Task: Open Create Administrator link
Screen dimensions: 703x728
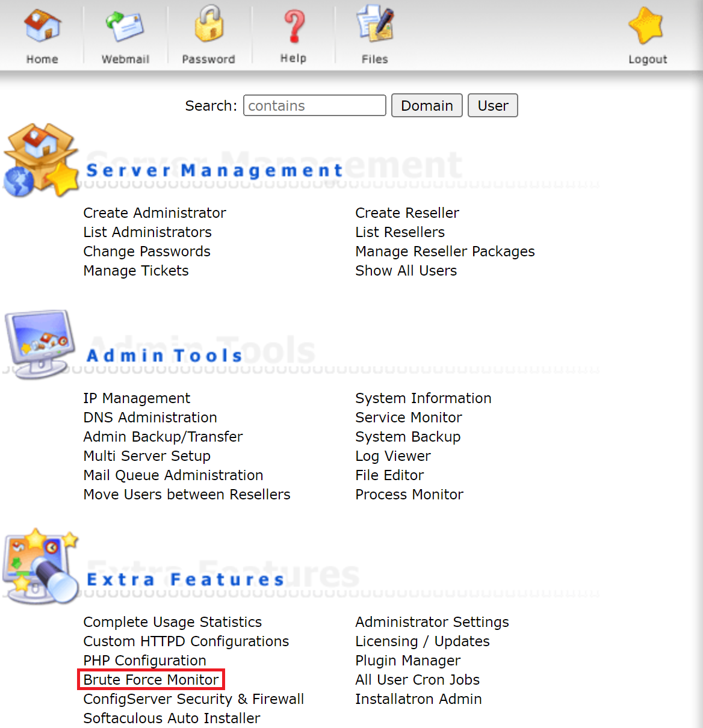Action: coord(155,213)
